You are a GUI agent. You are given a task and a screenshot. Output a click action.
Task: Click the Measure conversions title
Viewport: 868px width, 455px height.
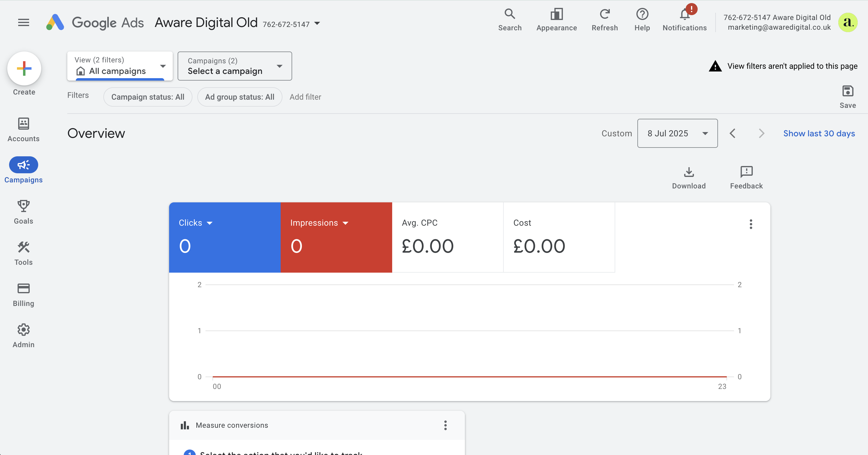point(232,425)
